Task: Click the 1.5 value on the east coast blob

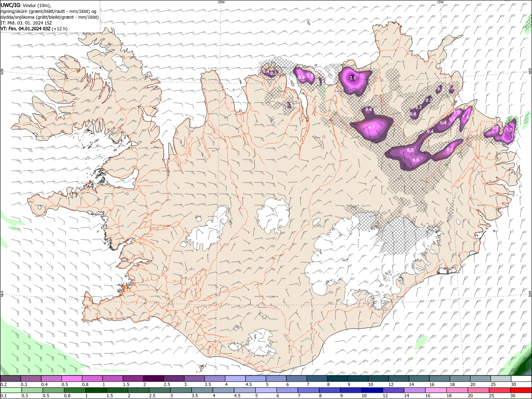Action: pos(509,130)
